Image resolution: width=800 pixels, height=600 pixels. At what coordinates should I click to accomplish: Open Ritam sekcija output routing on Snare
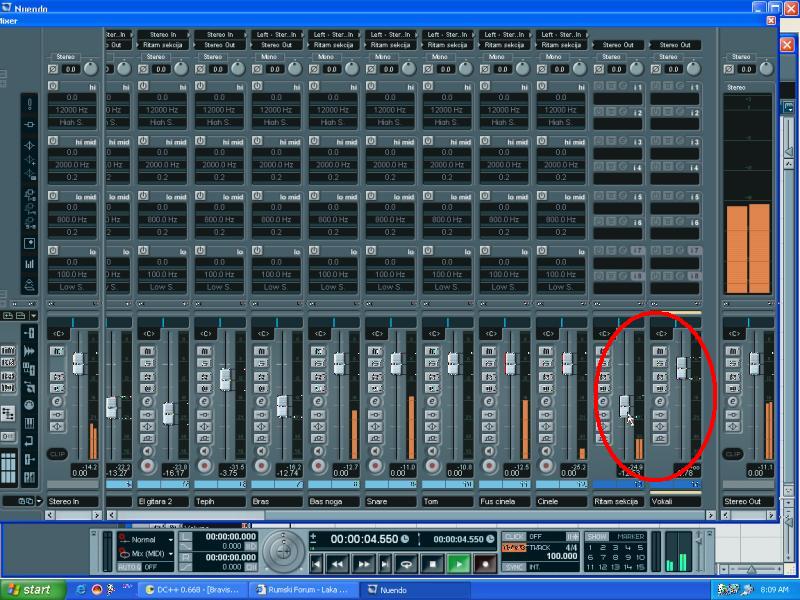pos(391,45)
